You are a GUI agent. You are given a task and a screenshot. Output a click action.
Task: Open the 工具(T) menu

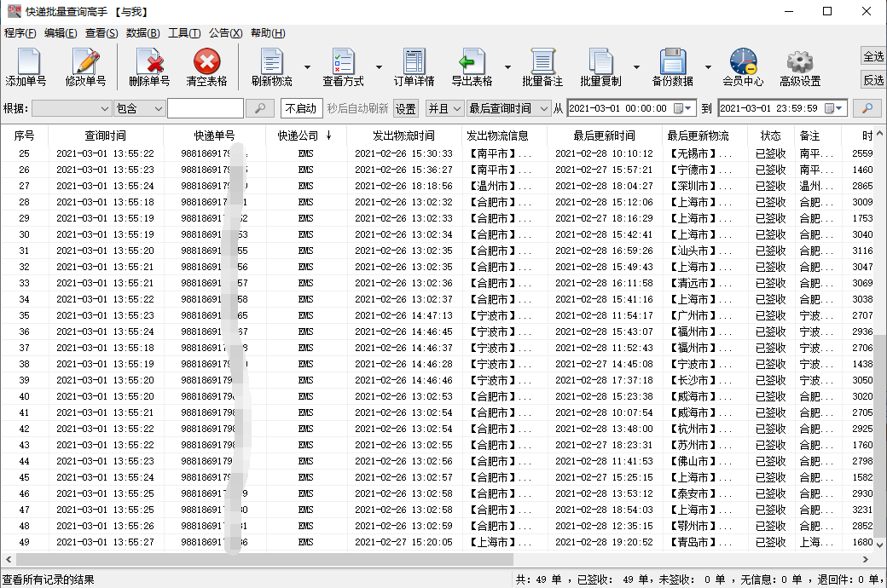(184, 32)
